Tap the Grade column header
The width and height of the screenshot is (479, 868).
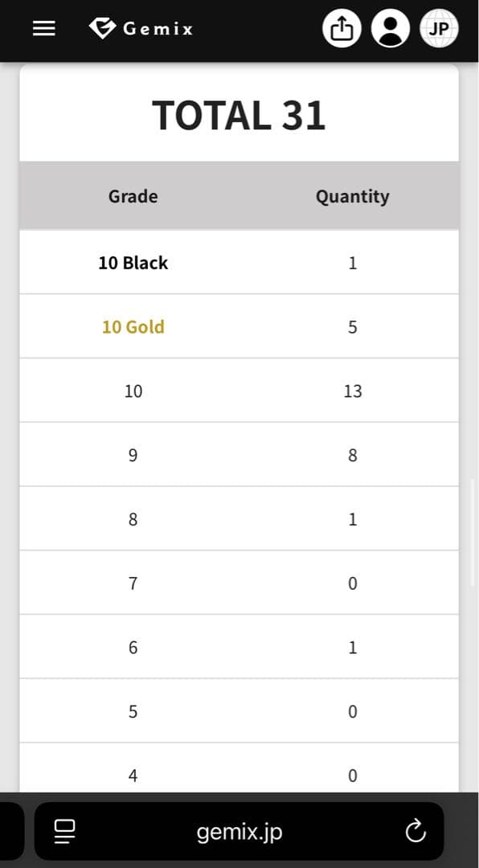tap(133, 195)
